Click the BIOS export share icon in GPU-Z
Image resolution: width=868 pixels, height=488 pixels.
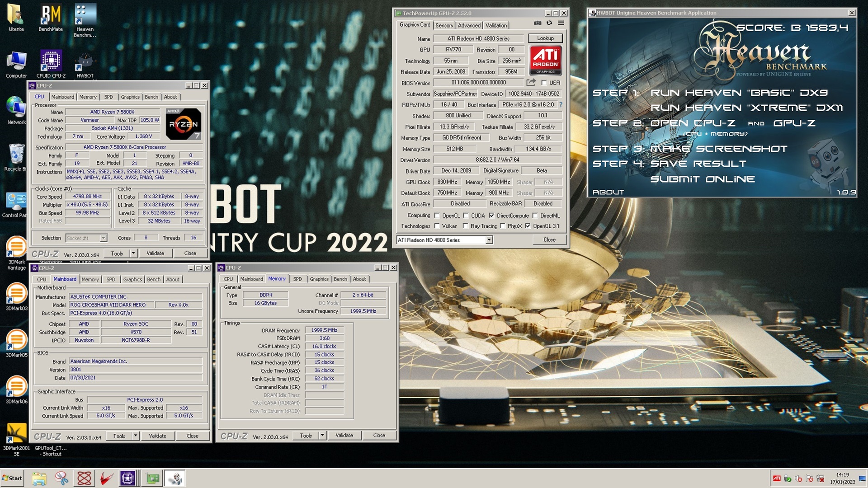click(531, 82)
